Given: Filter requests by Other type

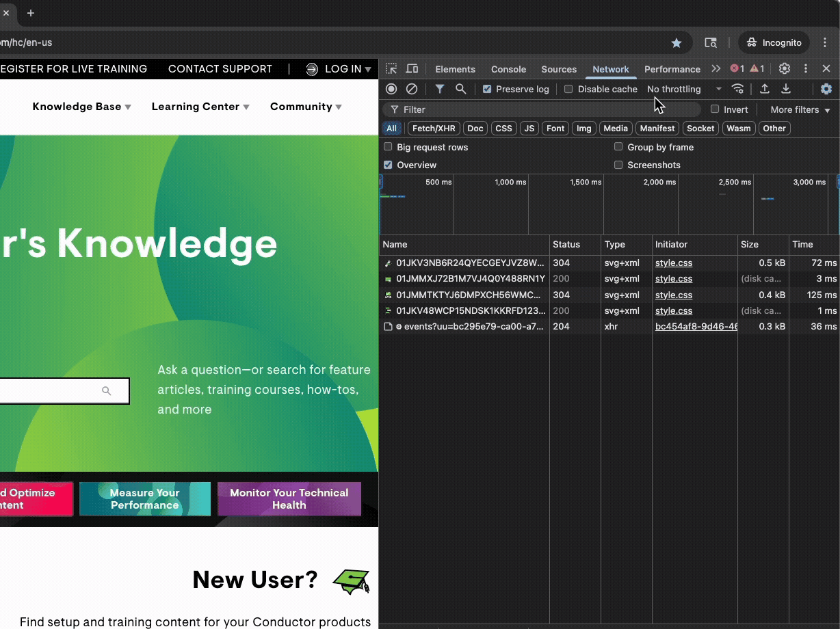Looking at the screenshot, I should point(774,129).
